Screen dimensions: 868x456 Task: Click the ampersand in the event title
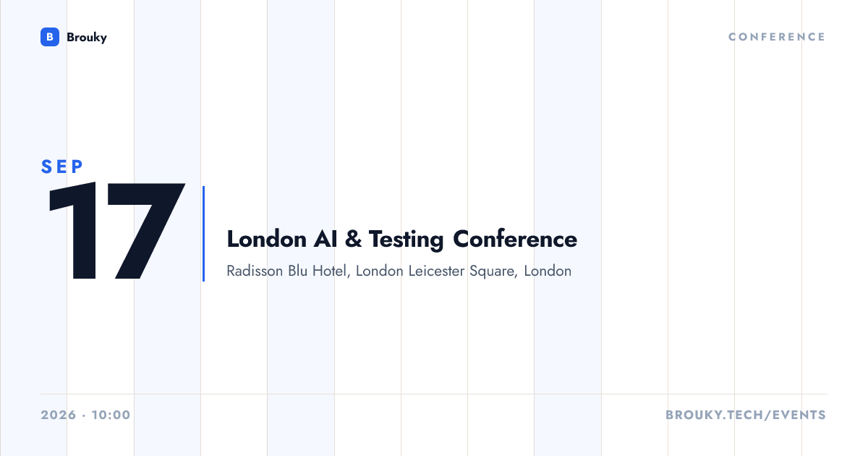click(352, 239)
